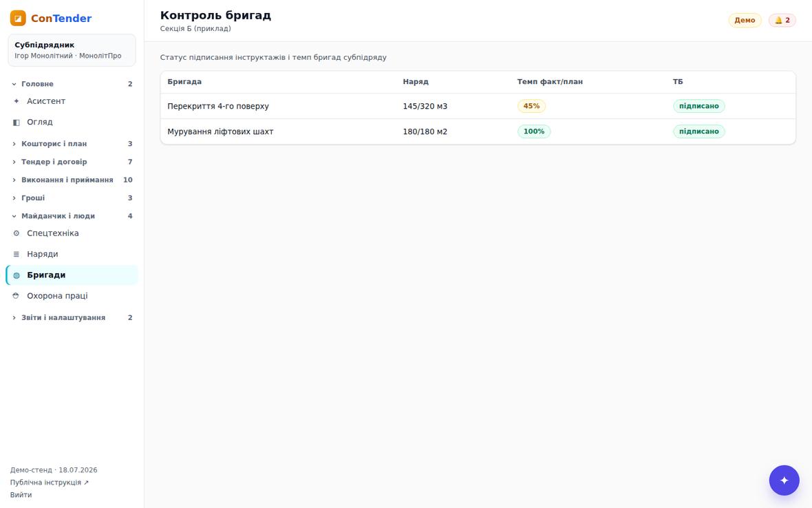The width and height of the screenshot is (812, 508).
Task: Click the 45% tempo badge
Action: [x=531, y=106]
